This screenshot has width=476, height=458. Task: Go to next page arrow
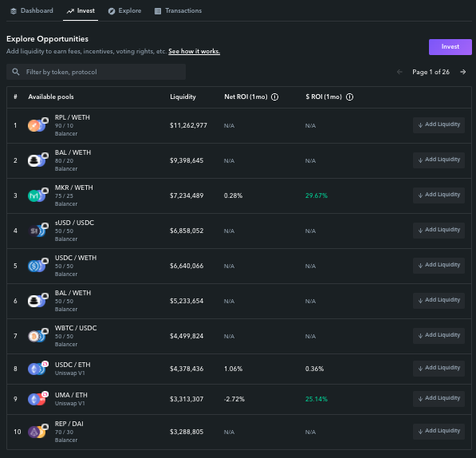pos(463,72)
